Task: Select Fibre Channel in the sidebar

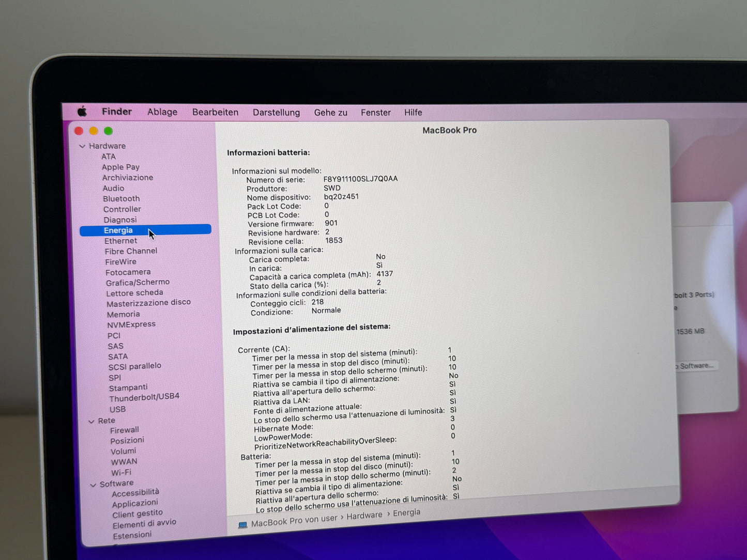Action: click(131, 251)
